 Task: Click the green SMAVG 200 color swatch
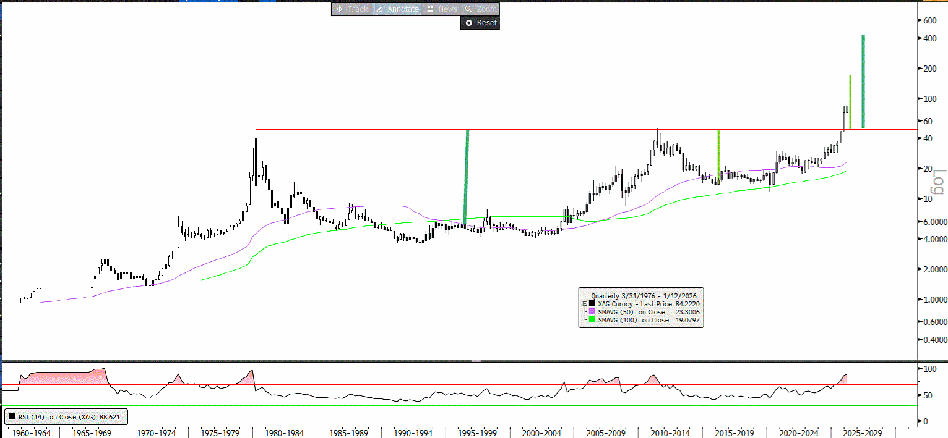pyautogui.click(x=592, y=319)
